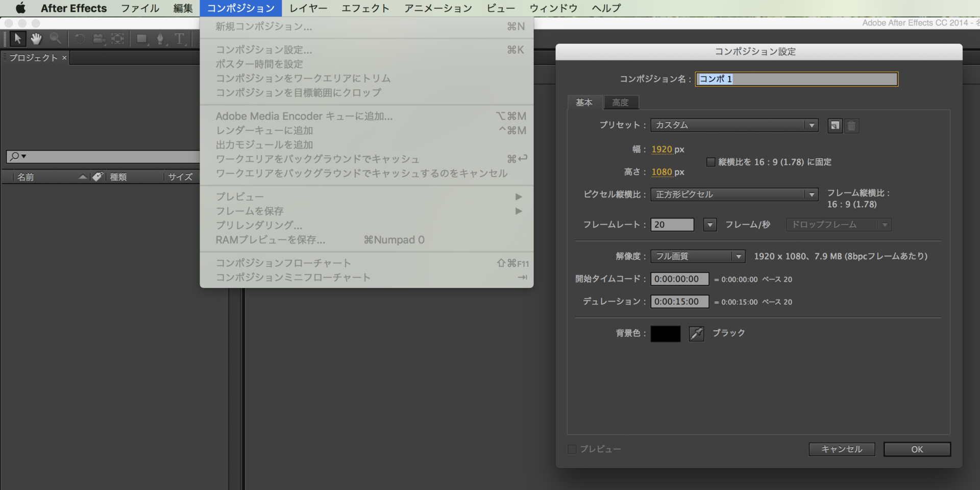Choose プリレンダリング menu item

point(366,225)
